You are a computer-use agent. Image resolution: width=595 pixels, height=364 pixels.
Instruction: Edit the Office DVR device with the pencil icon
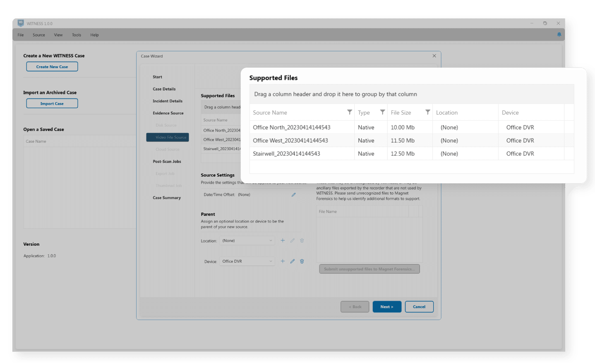292,261
